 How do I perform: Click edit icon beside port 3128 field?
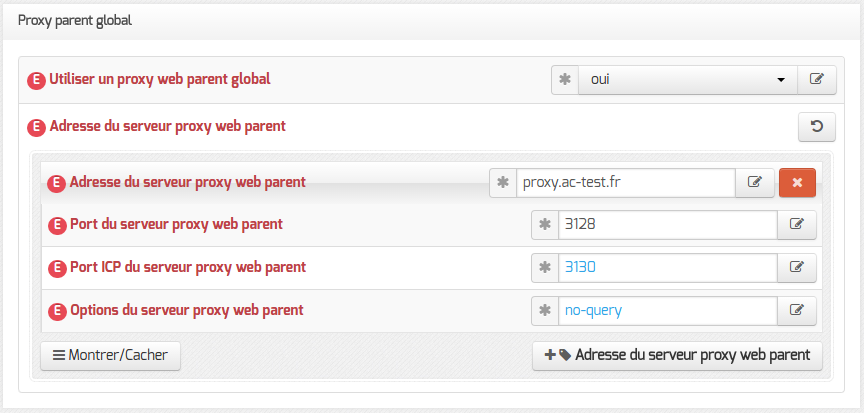click(x=797, y=225)
